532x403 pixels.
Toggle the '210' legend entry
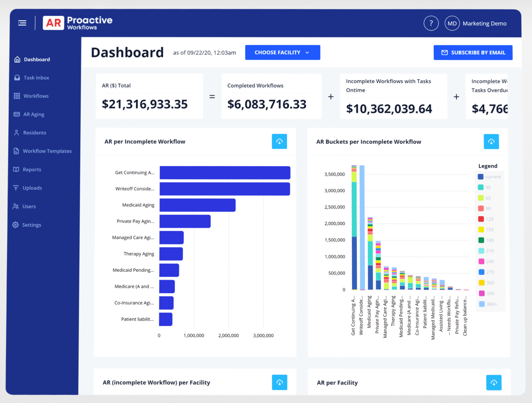point(486,251)
